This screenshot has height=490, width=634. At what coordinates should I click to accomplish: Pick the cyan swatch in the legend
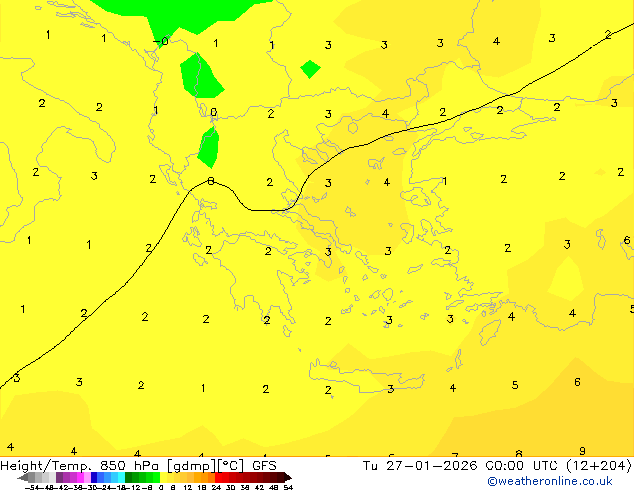(x=118, y=477)
